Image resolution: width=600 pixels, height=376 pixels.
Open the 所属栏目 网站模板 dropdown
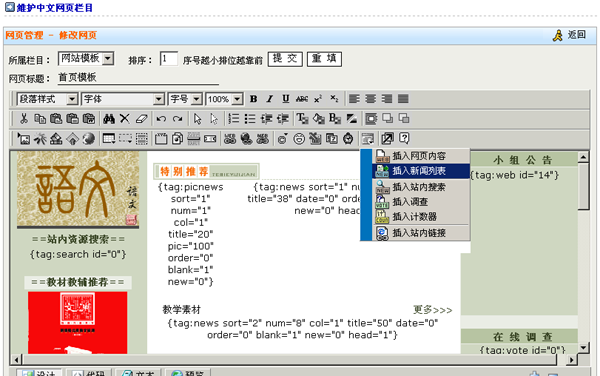point(86,59)
